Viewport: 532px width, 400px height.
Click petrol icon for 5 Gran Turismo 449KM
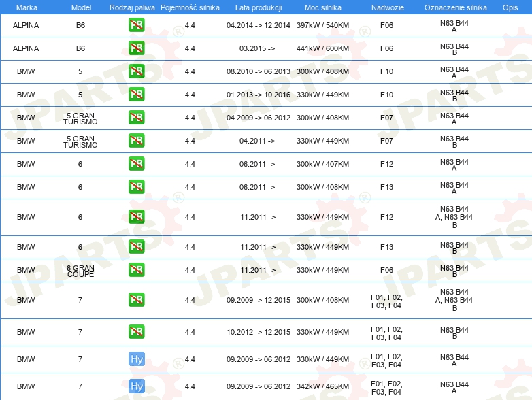pos(136,140)
